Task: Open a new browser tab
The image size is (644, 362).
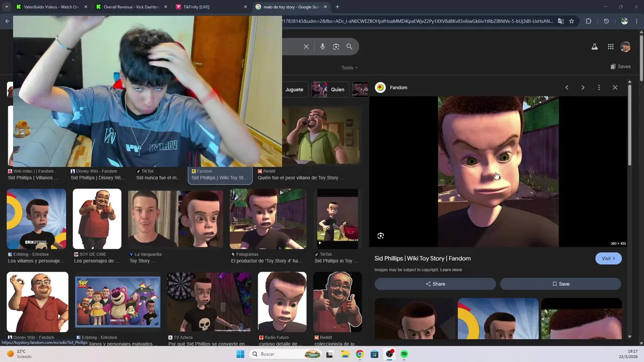Action: point(337,7)
